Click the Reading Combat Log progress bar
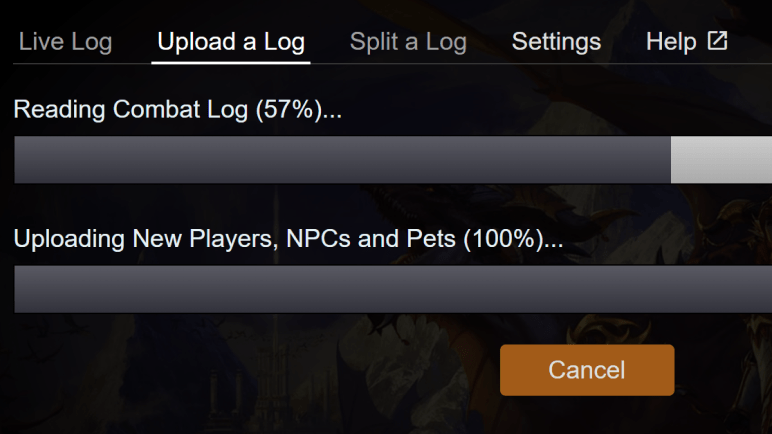 point(392,160)
